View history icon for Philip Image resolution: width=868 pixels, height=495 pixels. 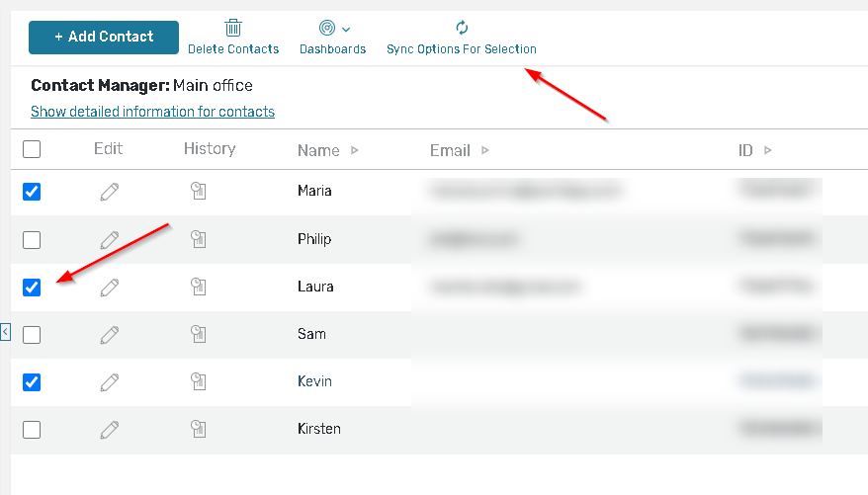point(199,239)
